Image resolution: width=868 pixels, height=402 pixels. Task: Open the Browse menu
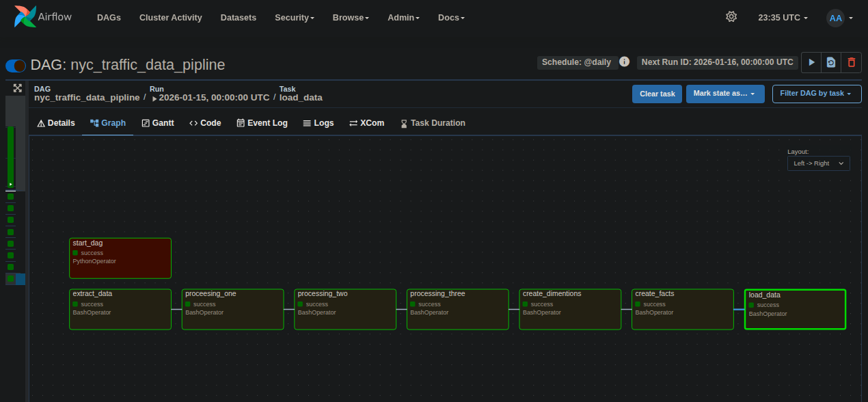[x=351, y=18]
